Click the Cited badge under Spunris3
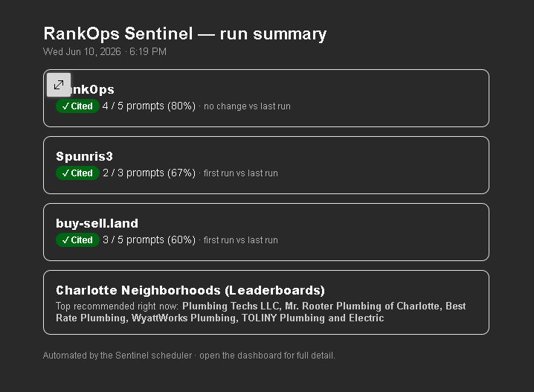 77,173
